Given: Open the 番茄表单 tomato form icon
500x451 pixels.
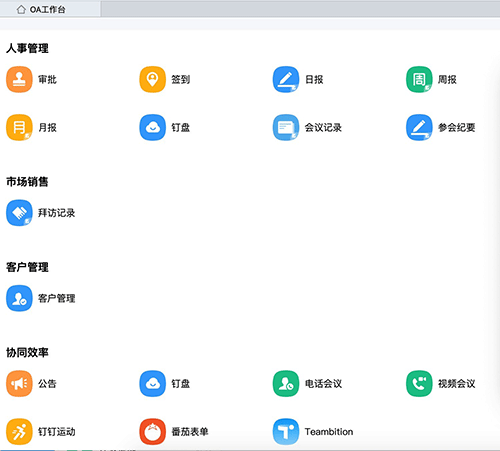Looking at the screenshot, I should (x=153, y=431).
